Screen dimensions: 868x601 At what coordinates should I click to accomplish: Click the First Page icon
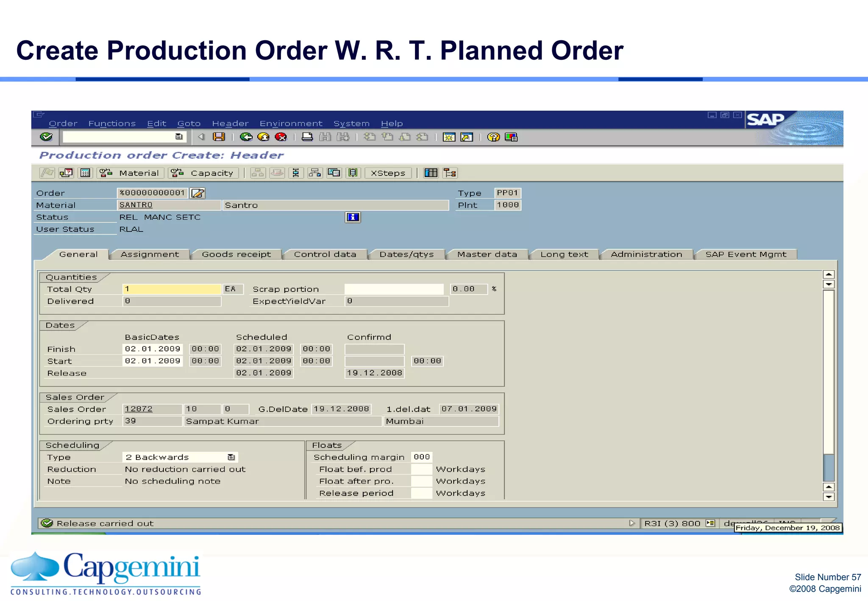coord(370,137)
